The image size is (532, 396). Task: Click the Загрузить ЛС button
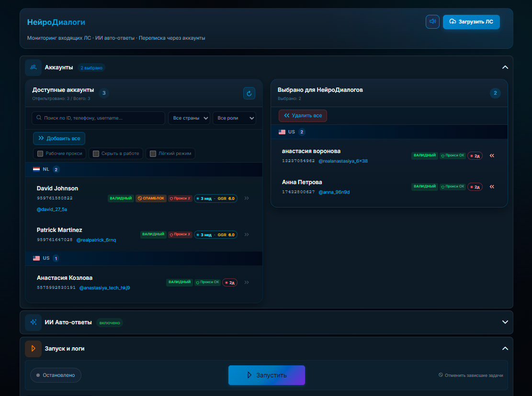pos(471,22)
